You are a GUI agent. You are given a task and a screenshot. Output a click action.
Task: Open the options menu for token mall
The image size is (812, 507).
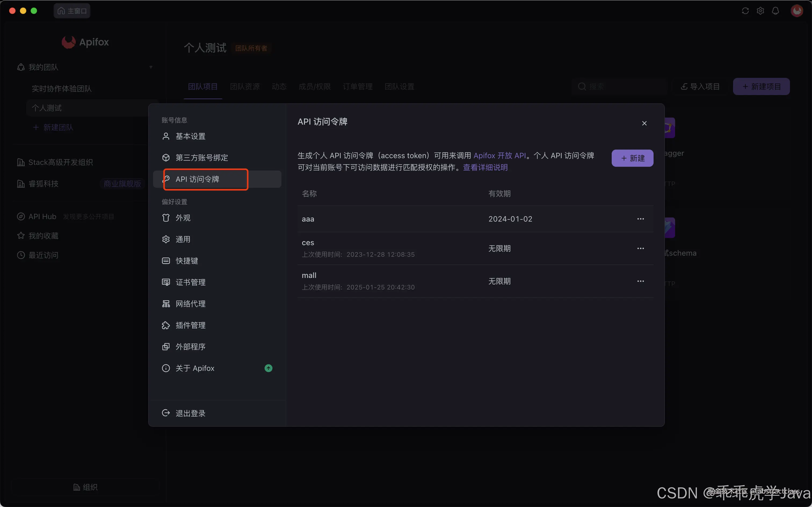(x=641, y=281)
